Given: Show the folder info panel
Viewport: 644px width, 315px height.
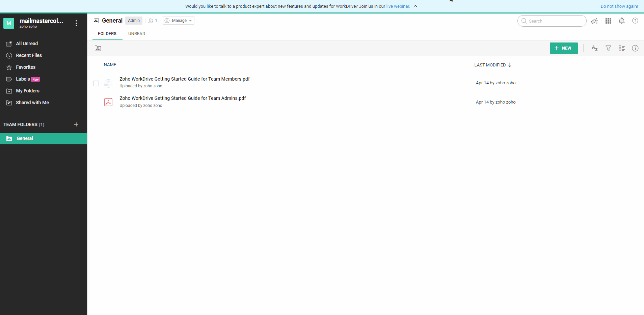Looking at the screenshot, I should click(x=635, y=48).
